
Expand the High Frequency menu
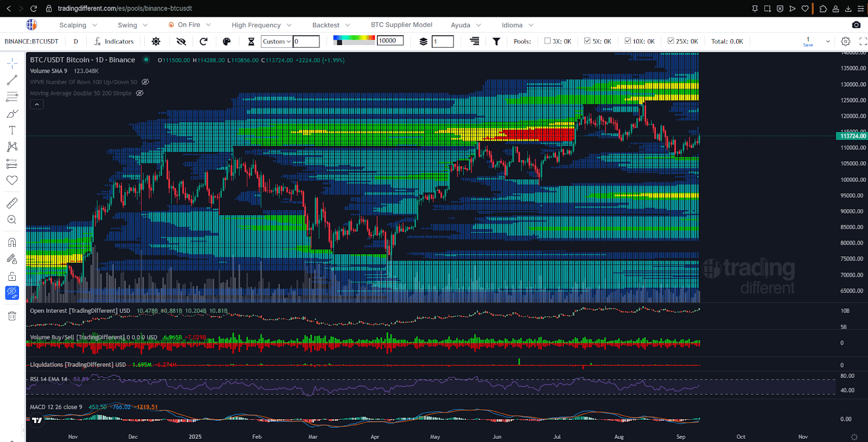point(261,25)
